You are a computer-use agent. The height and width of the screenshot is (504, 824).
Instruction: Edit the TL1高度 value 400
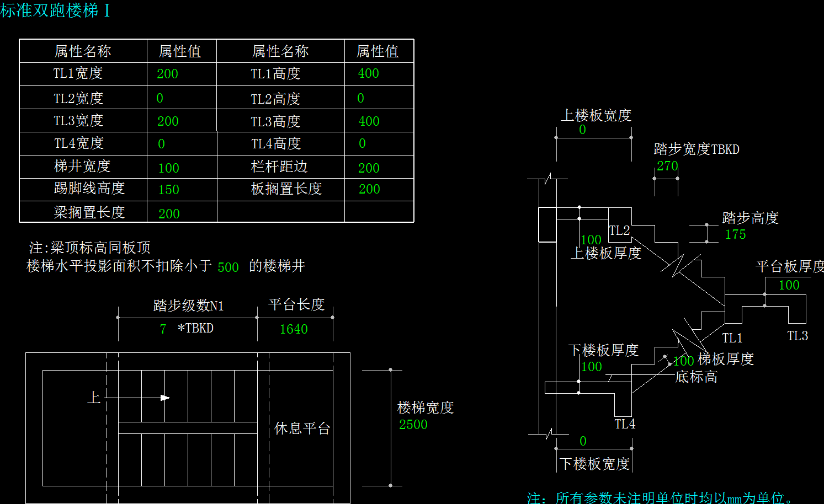pyautogui.click(x=368, y=73)
